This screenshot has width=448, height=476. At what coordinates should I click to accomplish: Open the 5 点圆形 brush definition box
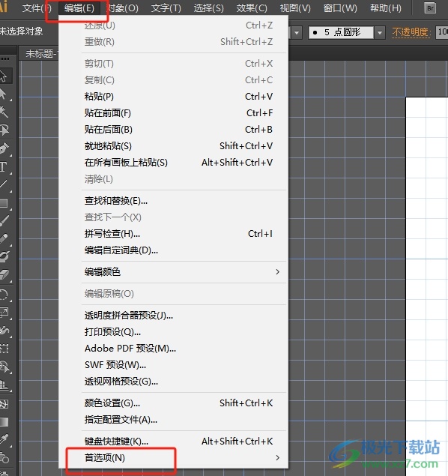point(341,32)
